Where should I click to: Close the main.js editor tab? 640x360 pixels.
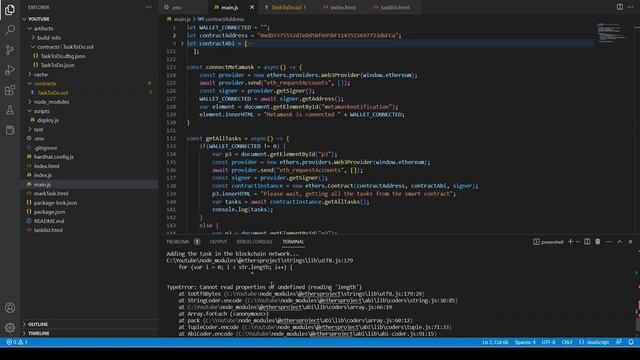point(252,7)
